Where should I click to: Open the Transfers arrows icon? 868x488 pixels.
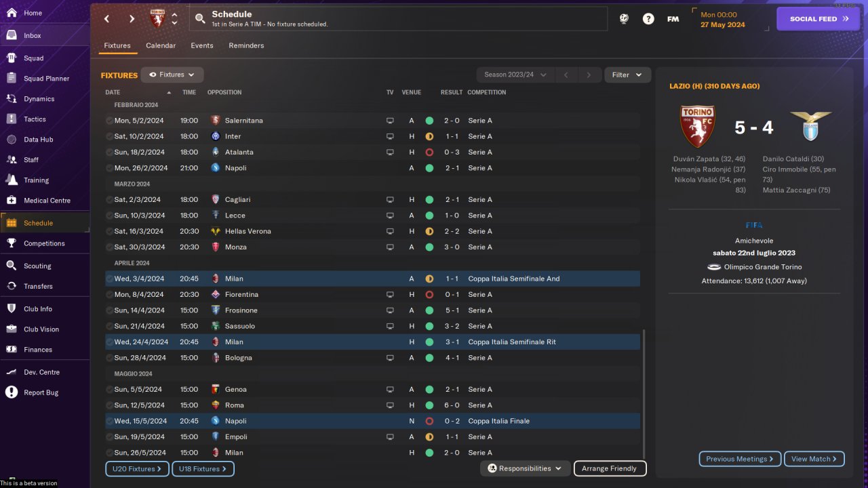tap(12, 286)
